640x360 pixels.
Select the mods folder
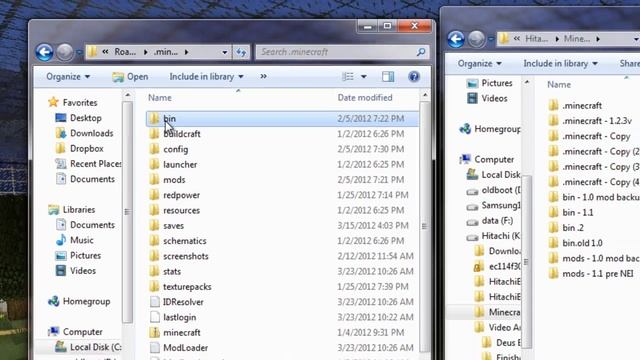click(282, 180)
